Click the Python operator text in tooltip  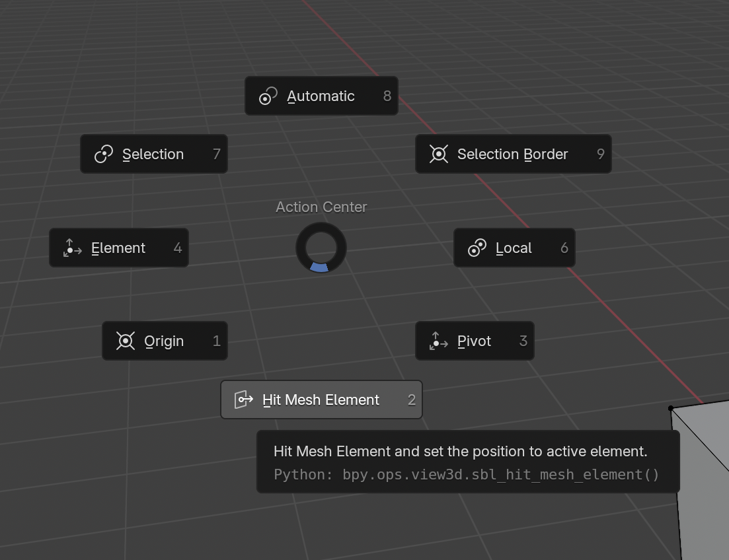click(x=467, y=475)
